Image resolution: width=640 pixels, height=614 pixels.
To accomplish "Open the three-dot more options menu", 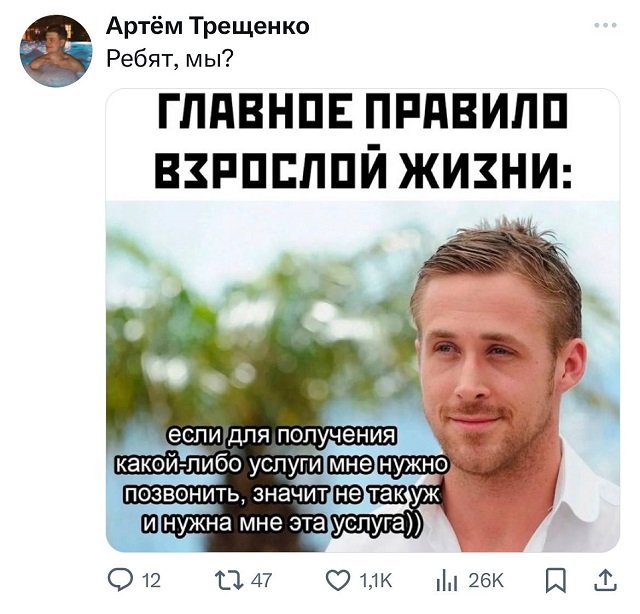I will point(605,25).
